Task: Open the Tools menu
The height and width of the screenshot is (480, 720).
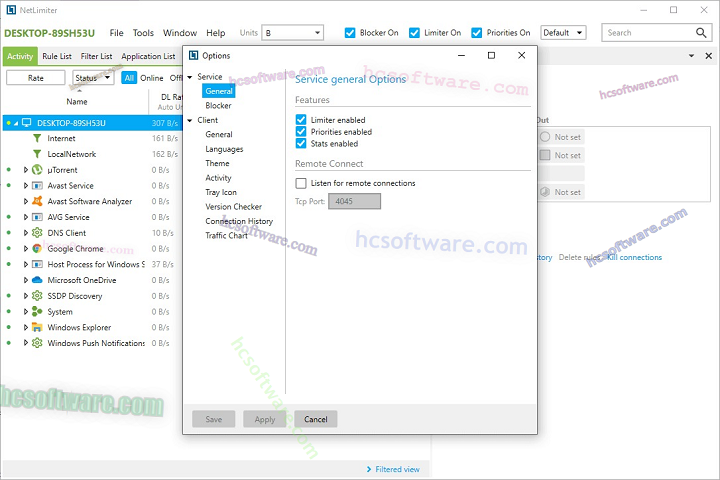Action: tap(143, 33)
